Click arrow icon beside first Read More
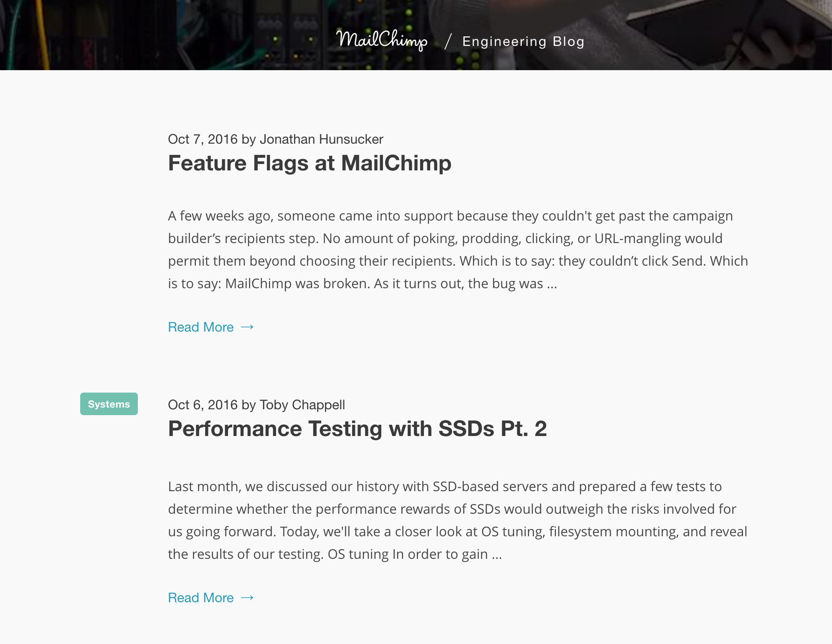The width and height of the screenshot is (832, 644). (247, 327)
